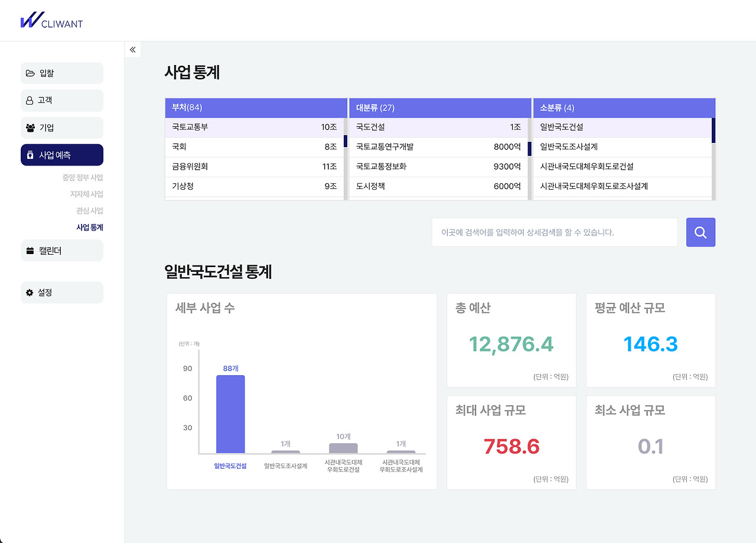Viewport: 756px width, 543px height.
Task: Click the 소분류 (4) column header
Action: [624, 108]
